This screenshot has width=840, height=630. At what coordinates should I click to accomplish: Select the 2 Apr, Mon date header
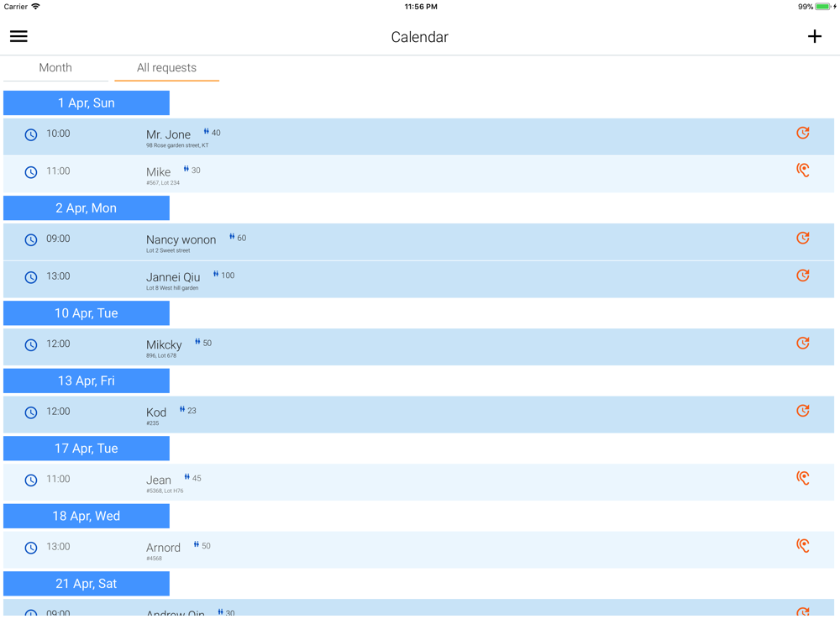[87, 207]
